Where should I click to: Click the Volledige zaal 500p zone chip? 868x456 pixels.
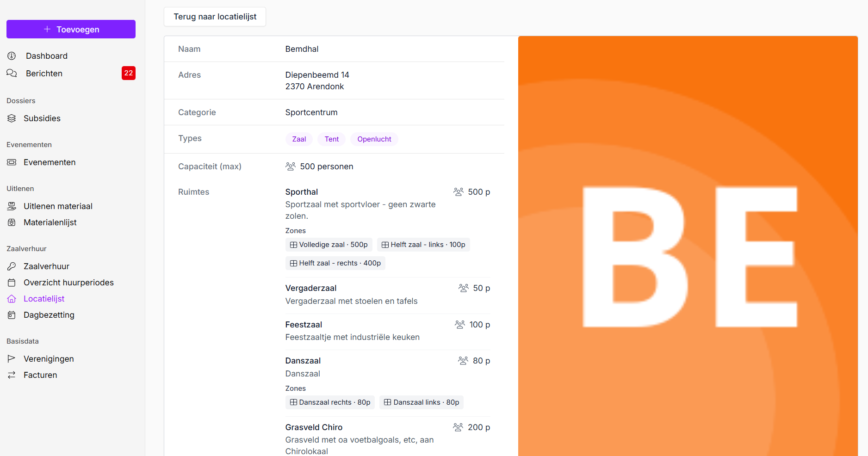(329, 245)
